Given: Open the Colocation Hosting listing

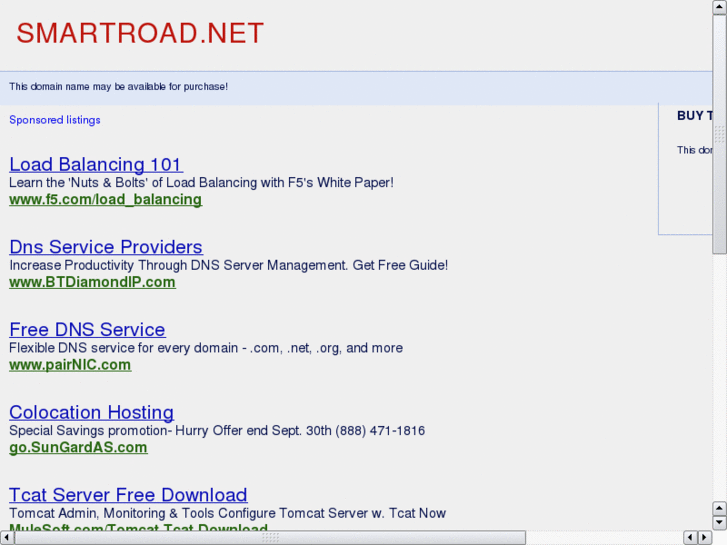Looking at the screenshot, I should pyautogui.click(x=92, y=412).
